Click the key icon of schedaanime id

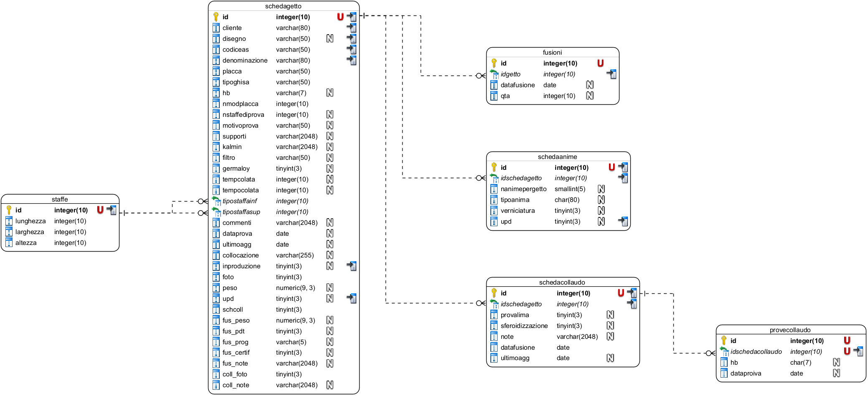click(x=494, y=167)
